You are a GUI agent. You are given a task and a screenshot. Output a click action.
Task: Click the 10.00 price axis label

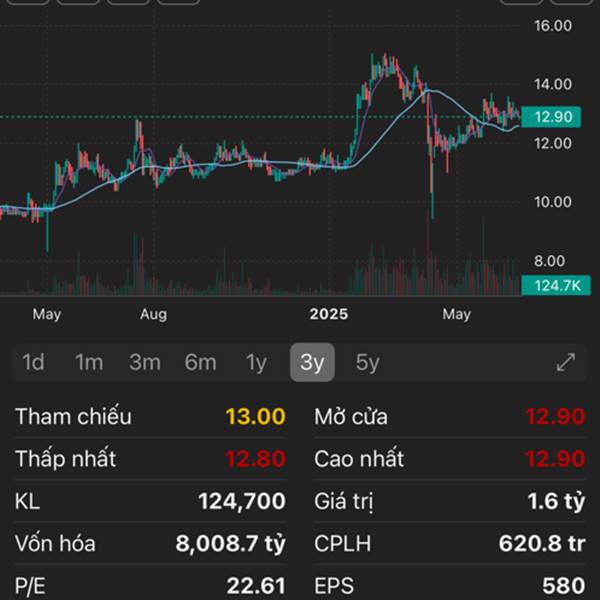click(x=553, y=202)
